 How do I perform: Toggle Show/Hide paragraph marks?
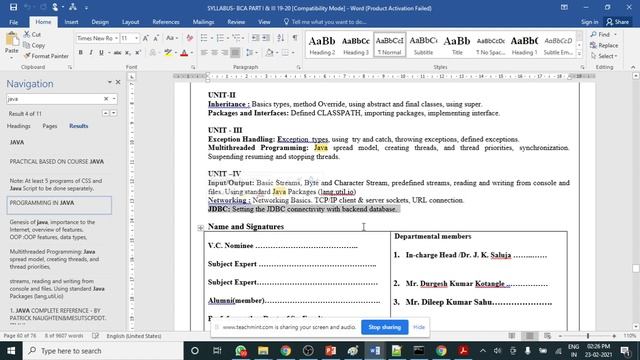point(295,38)
